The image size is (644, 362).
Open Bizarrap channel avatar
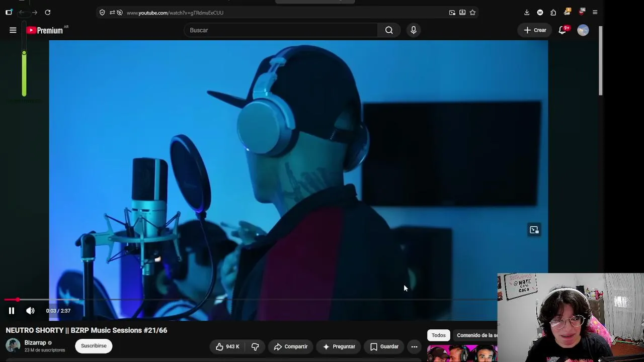pos(13,345)
